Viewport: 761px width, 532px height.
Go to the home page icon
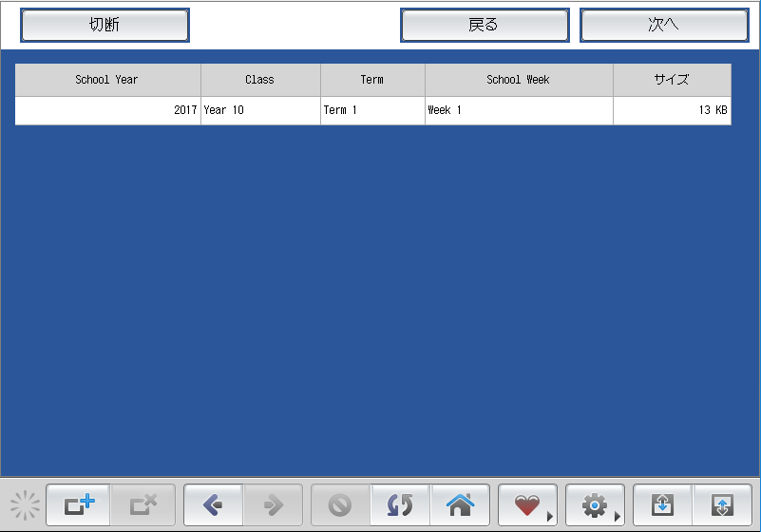460,504
